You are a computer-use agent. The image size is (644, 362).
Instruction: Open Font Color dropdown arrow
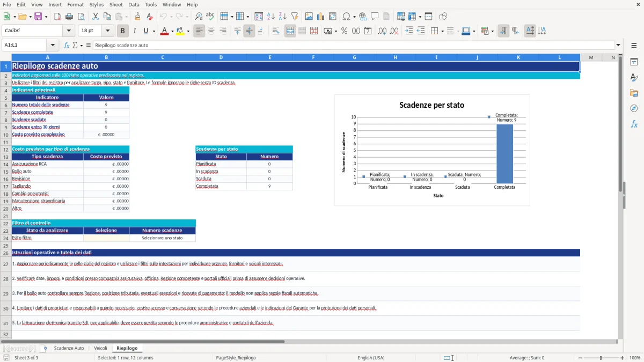click(x=172, y=31)
